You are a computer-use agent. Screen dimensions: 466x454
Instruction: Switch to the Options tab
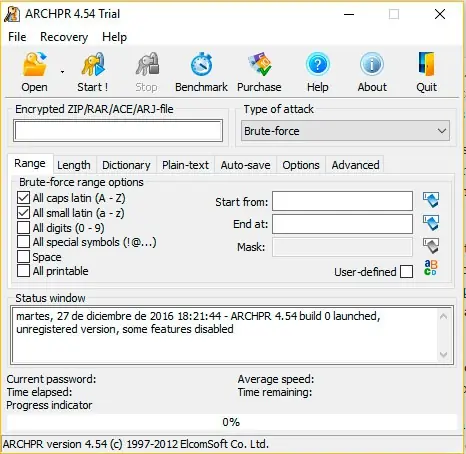pyautogui.click(x=301, y=165)
